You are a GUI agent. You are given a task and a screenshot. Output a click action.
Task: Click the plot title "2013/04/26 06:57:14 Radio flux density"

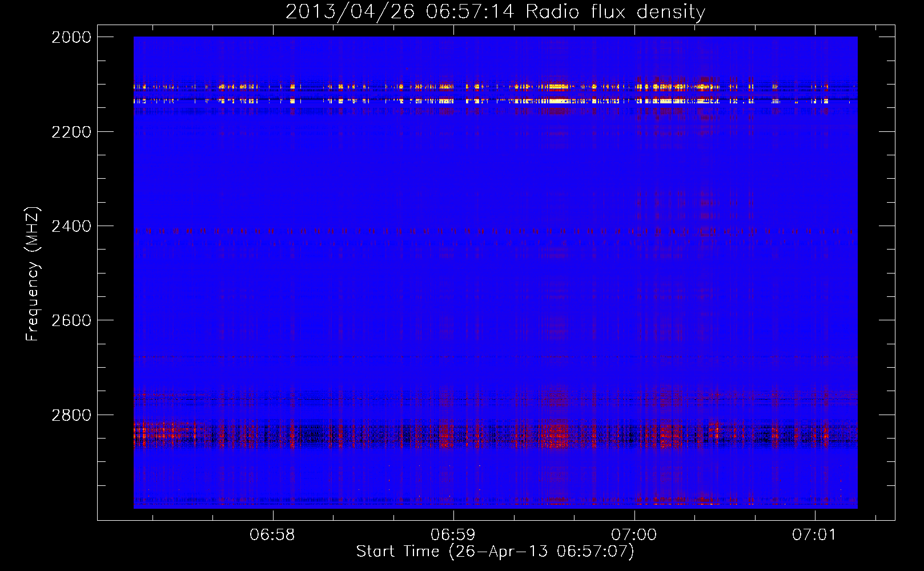tap(495, 11)
